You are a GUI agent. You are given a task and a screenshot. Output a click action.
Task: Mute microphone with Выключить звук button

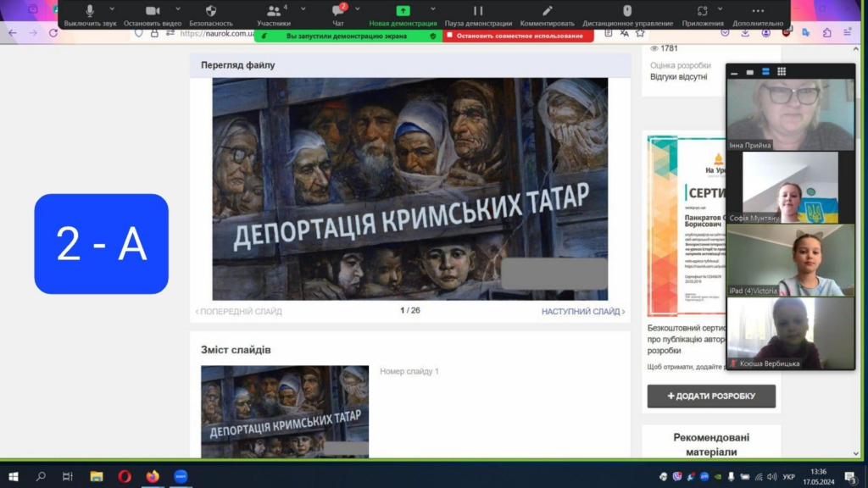pos(90,15)
